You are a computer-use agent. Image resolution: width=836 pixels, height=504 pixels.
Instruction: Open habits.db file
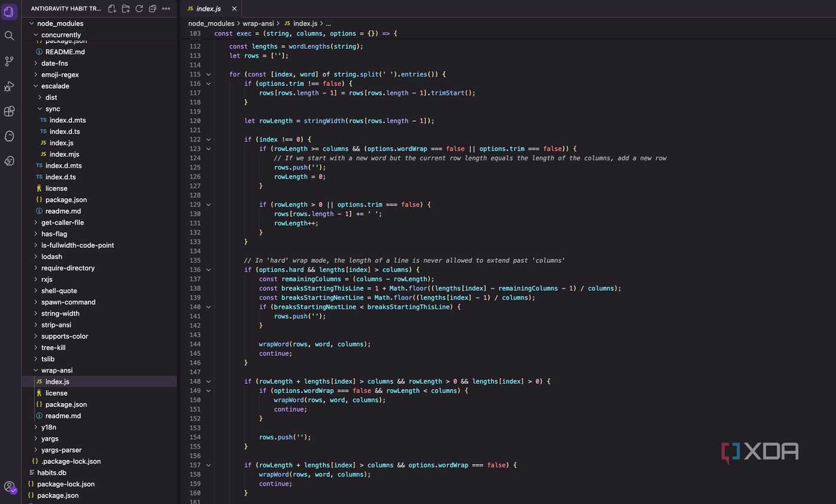51,472
